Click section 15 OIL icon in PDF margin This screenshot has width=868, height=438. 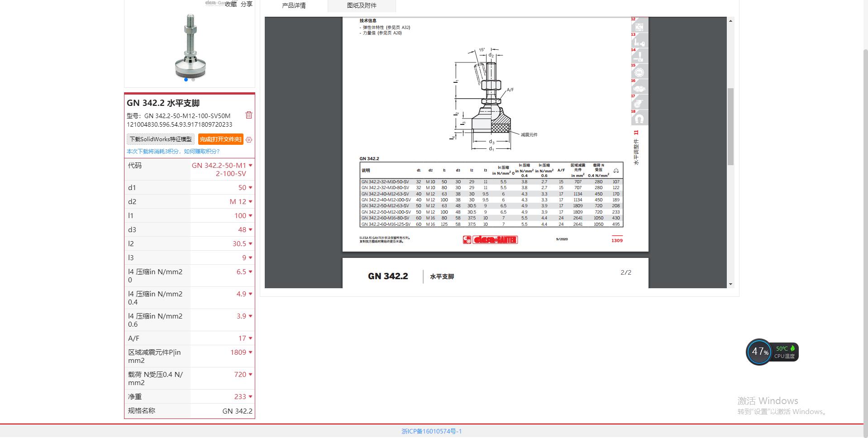pyautogui.click(x=639, y=72)
